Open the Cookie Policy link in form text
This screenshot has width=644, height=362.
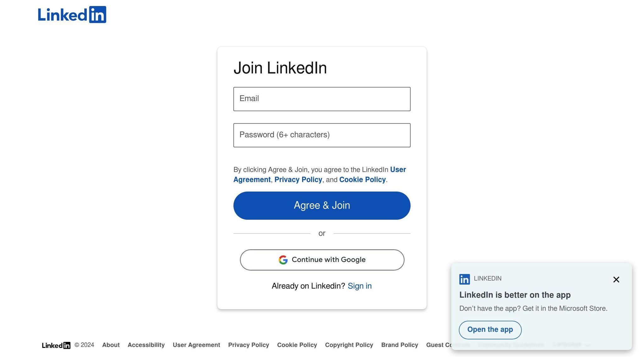pos(362,180)
